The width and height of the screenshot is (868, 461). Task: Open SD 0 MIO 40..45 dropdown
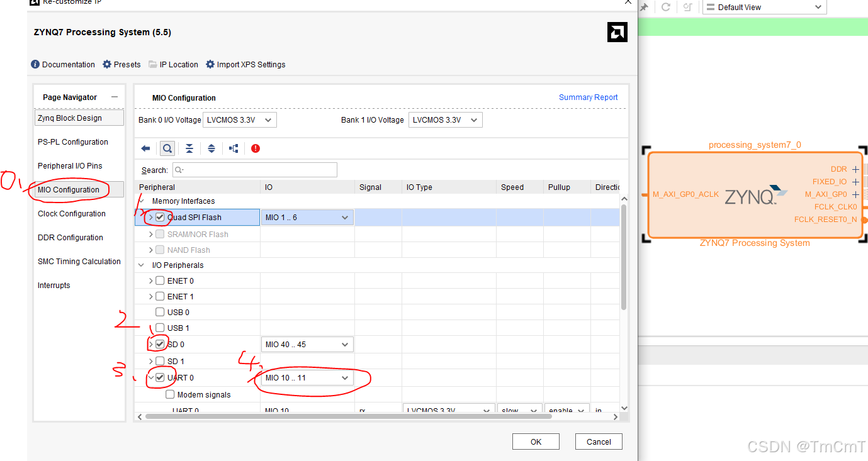[x=308, y=345]
